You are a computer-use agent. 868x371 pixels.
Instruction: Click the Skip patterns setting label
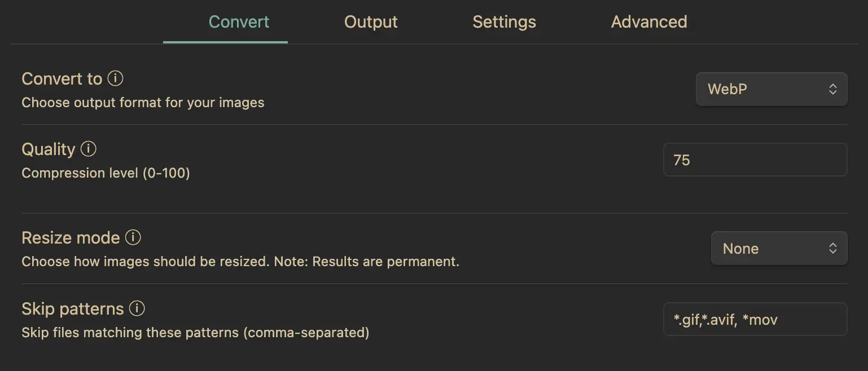point(72,309)
